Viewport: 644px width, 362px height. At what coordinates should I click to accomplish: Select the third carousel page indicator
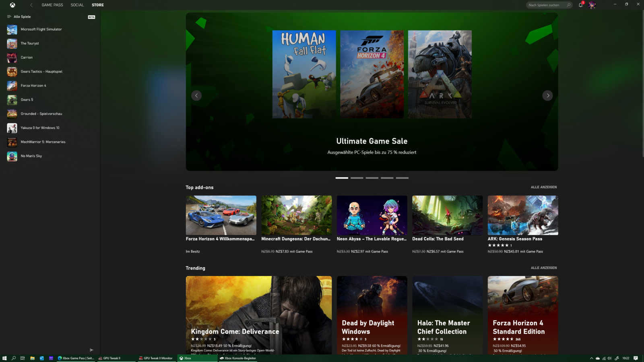[x=372, y=178]
